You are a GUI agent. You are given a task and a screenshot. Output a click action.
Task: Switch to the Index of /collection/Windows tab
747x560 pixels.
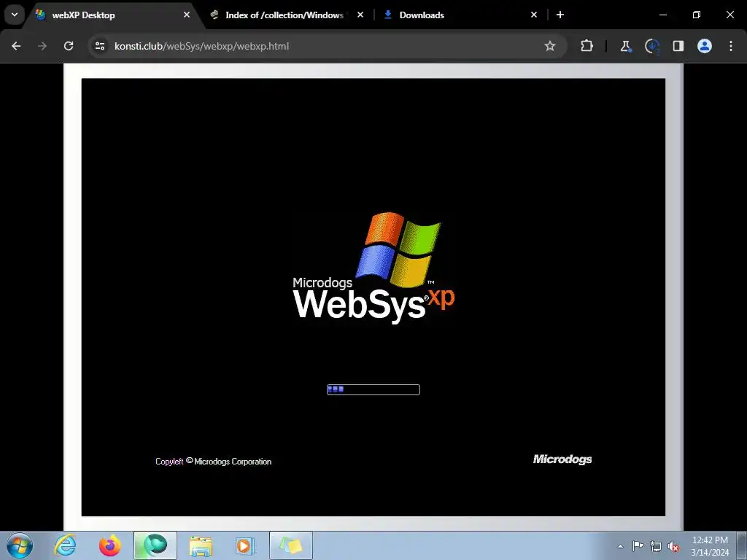tap(284, 15)
